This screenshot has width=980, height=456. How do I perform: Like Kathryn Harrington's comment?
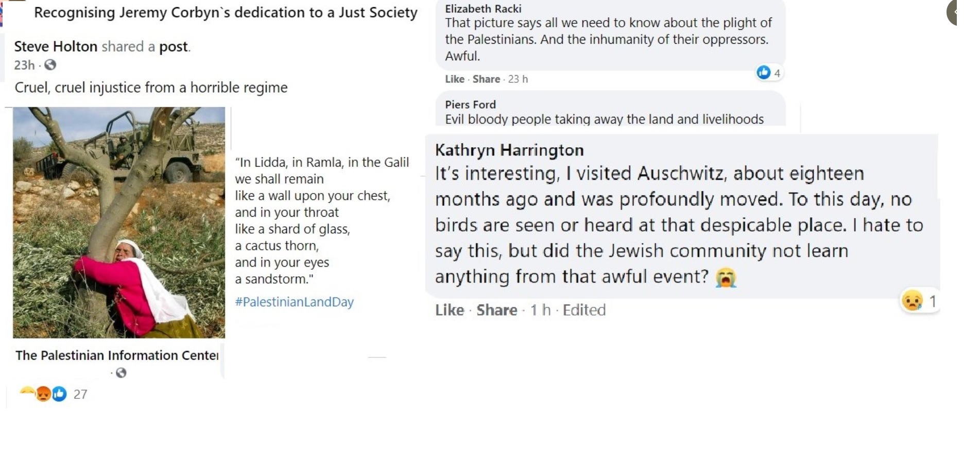point(449,310)
